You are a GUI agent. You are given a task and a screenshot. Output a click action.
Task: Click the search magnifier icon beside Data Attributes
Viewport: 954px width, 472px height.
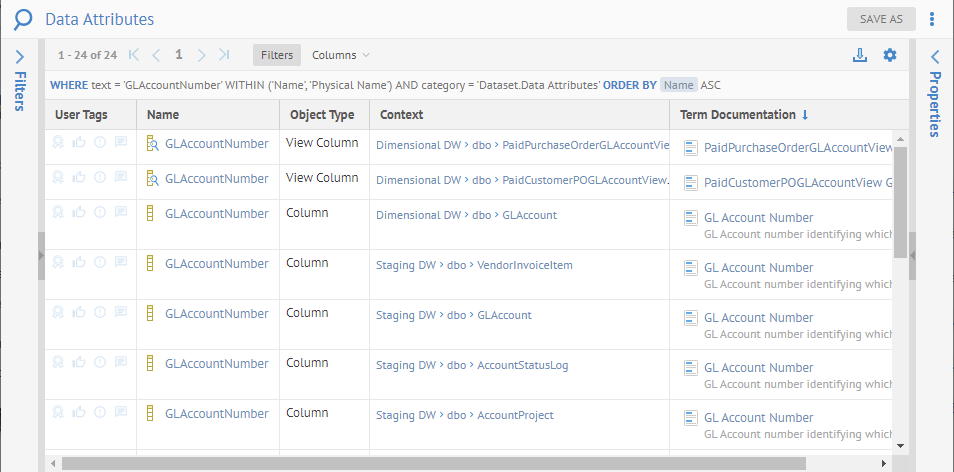22,19
